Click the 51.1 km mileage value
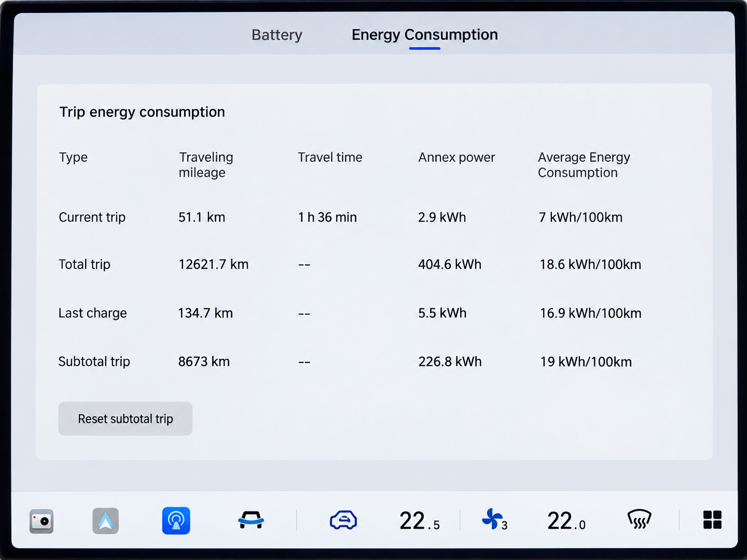 coord(202,217)
